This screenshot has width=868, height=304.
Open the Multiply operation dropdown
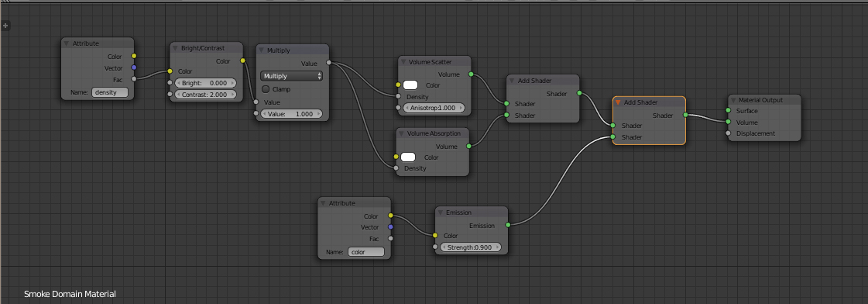point(292,76)
